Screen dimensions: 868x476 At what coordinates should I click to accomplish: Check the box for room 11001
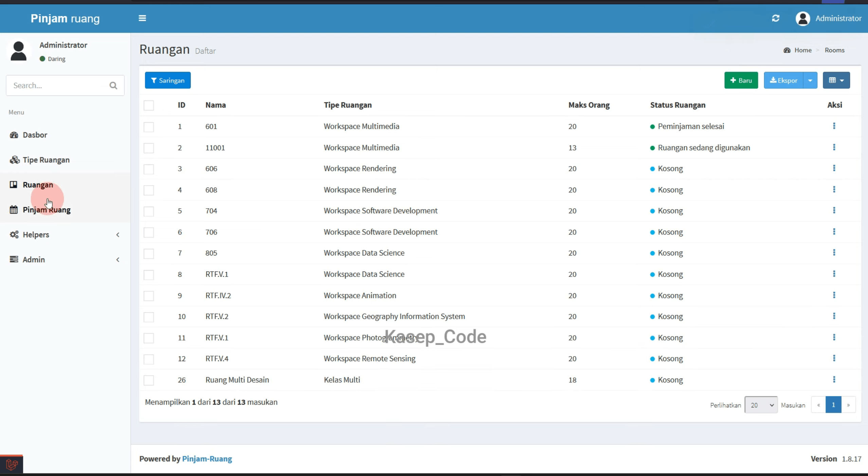pyautogui.click(x=149, y=148)
